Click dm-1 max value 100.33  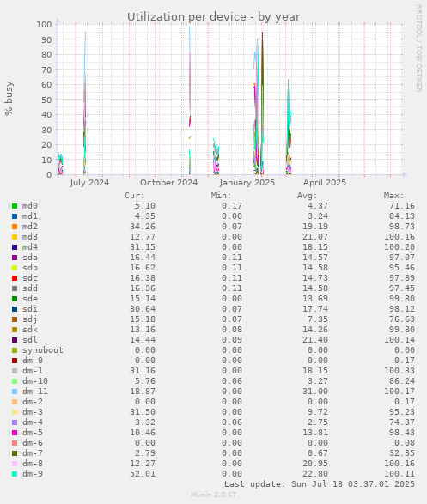tap(400, 371)
